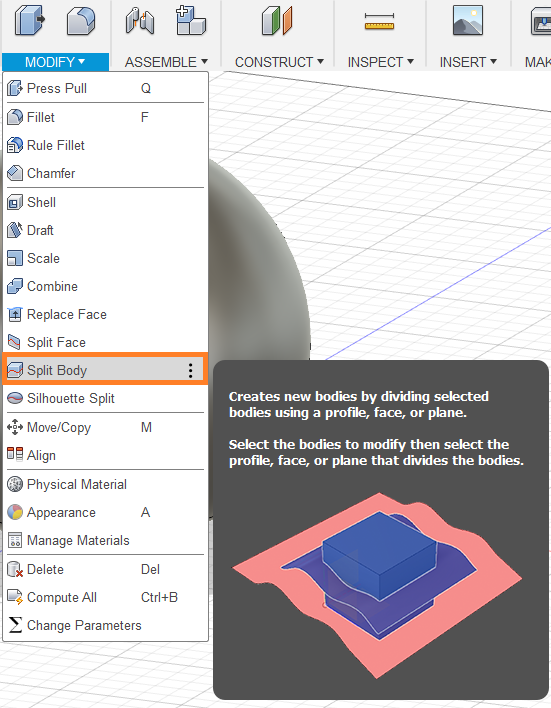Open the CONSTRUCT dropdown menu

(279, 62)
